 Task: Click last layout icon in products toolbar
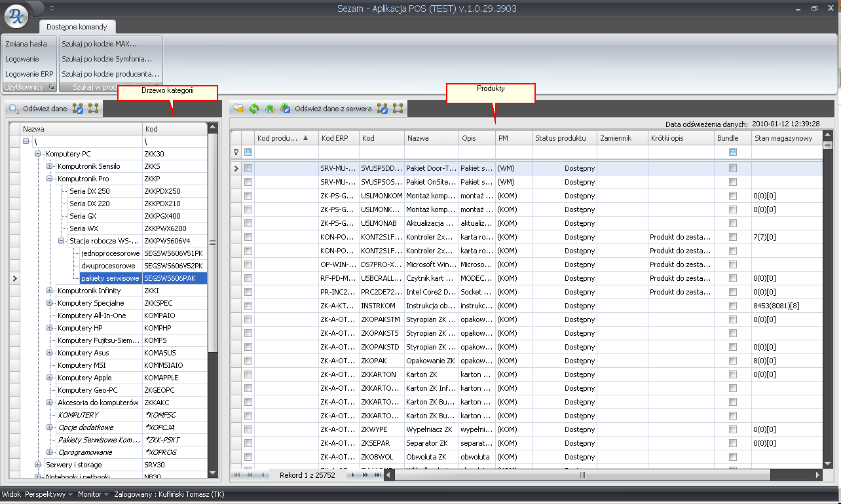tap(398, 109)
